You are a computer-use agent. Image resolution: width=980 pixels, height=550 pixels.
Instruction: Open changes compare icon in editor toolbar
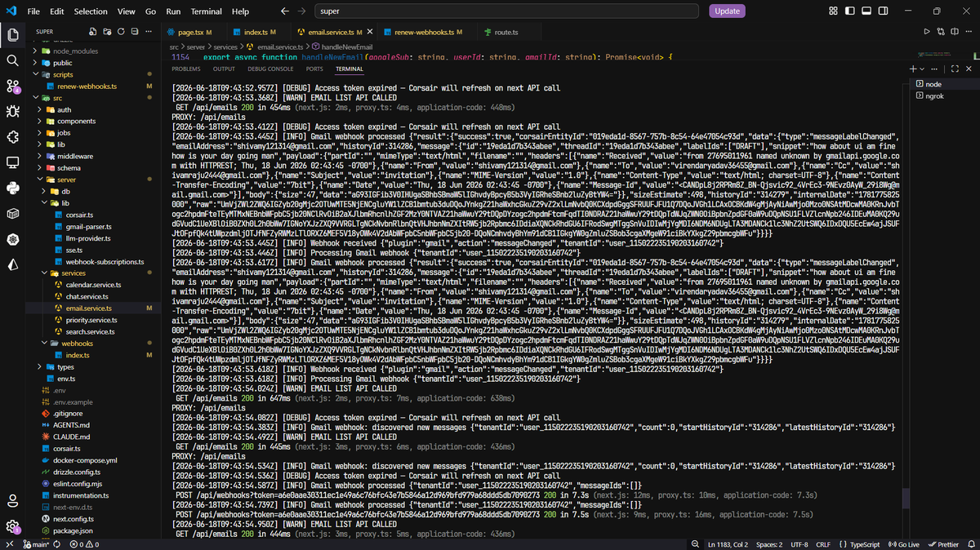(940, 31)
